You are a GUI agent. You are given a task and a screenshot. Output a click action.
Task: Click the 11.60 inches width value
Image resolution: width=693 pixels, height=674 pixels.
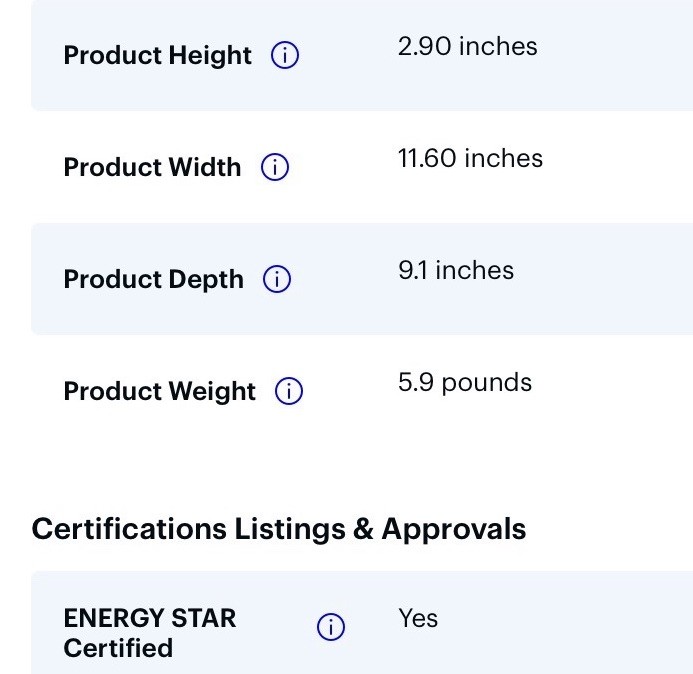(470, 158)
